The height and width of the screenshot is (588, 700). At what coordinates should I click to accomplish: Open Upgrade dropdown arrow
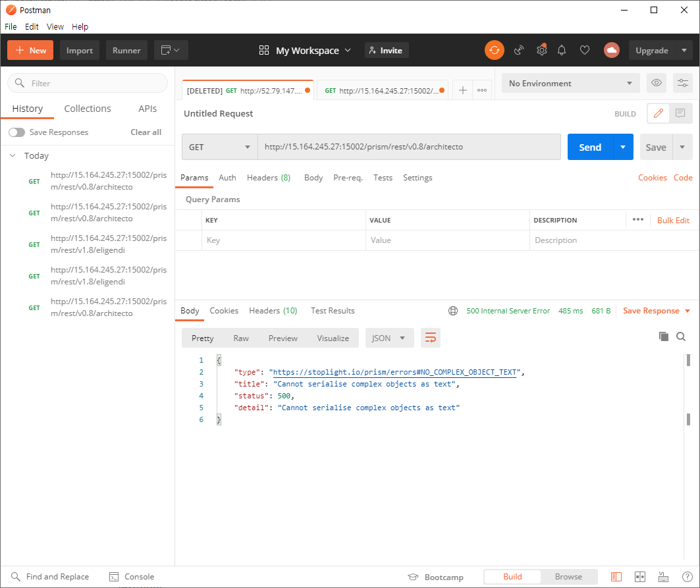tap(684, 50)
